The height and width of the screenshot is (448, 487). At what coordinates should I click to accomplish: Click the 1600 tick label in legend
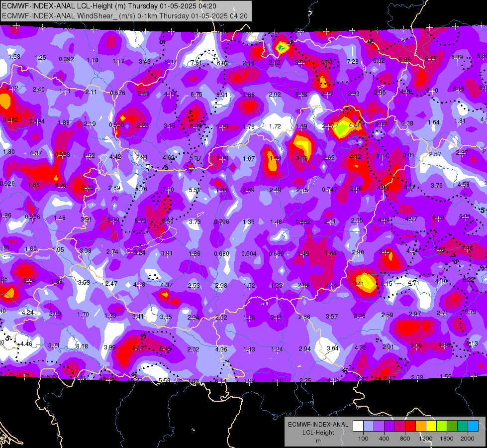coord(446,439)
